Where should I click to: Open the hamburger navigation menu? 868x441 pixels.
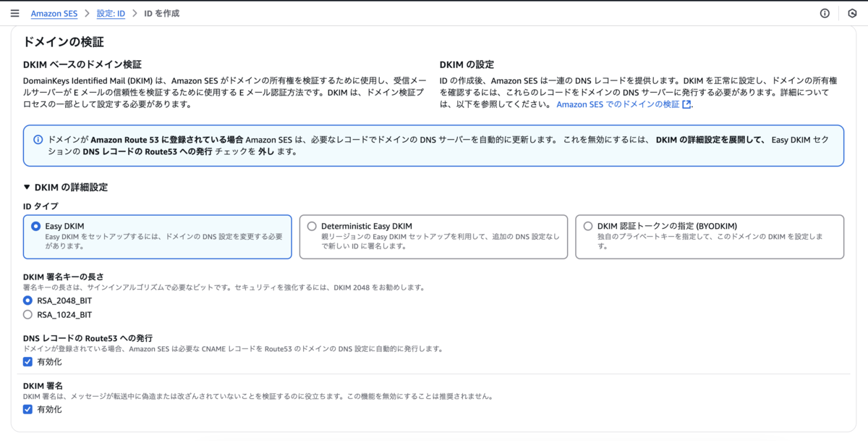click(x=14, y=13)
